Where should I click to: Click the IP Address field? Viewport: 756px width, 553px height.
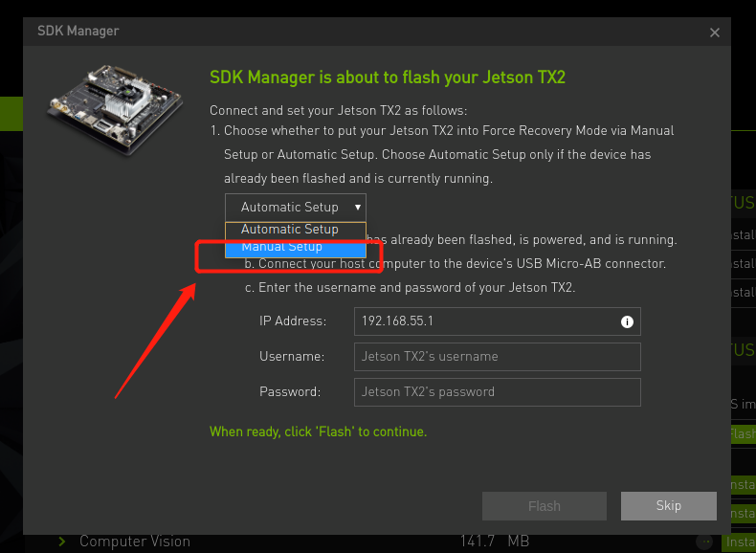coord(497,321)
